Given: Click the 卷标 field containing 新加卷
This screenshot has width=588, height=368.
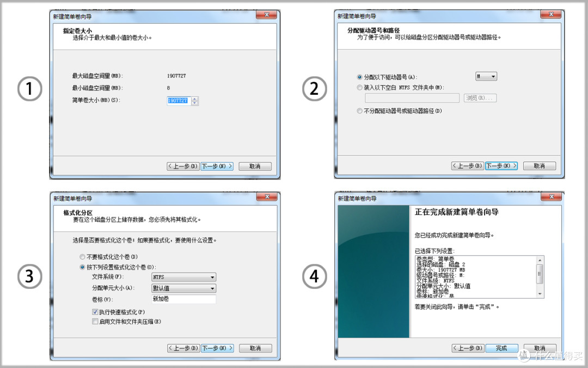Looking at the screenshot, I should tap(184, 299).
